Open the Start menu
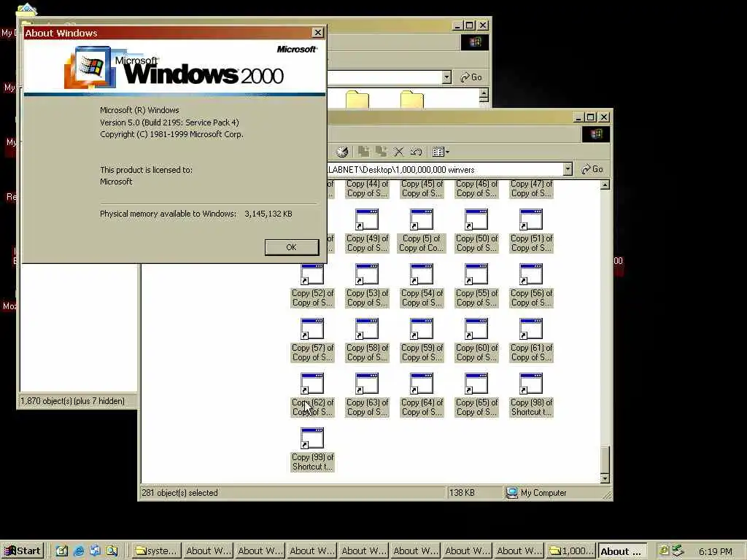 tap(23, 551)
